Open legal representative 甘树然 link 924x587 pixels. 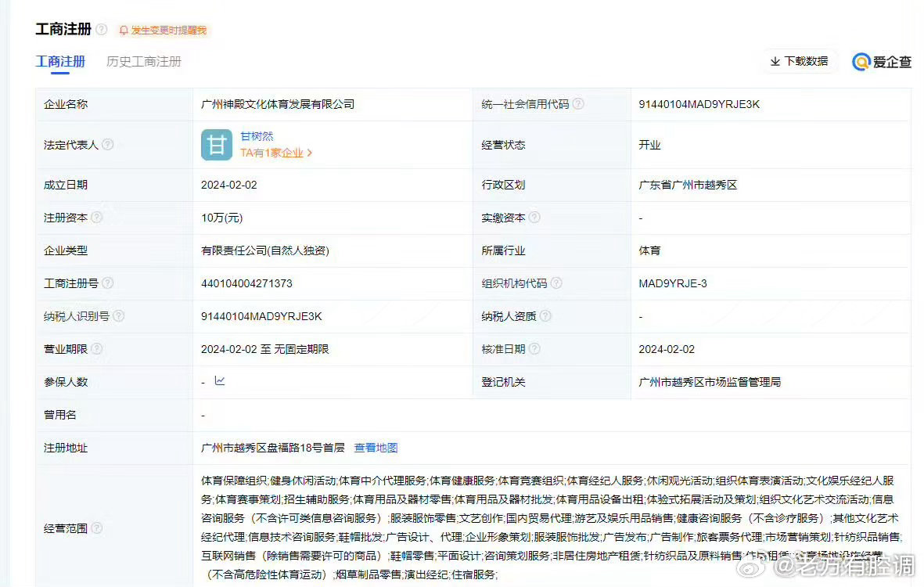coord(257,136)
